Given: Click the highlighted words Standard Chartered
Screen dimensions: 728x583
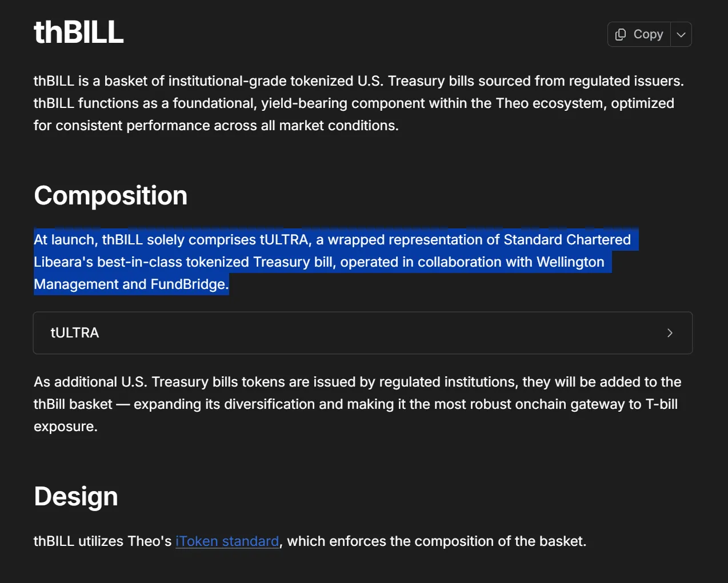Looking at the screenshot, I should 567,240.
